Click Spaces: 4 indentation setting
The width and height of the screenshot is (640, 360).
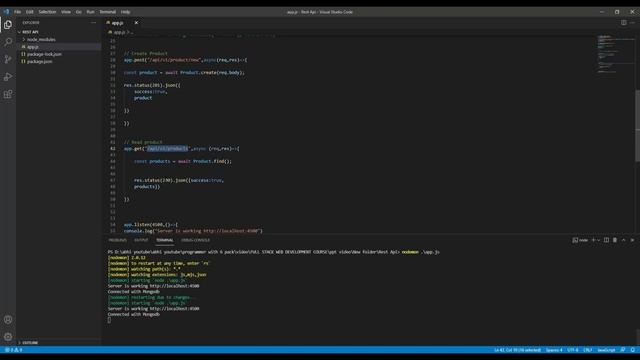tap(554, 350)
